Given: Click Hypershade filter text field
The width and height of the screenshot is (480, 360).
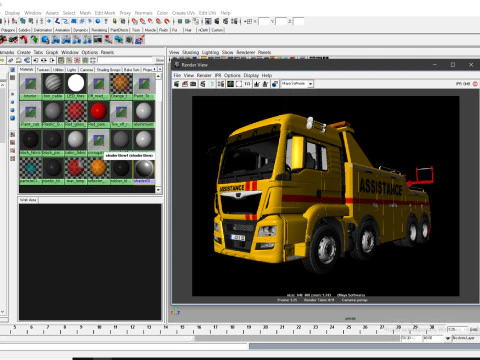Looking at the screenshot, I should coord(126,60).
